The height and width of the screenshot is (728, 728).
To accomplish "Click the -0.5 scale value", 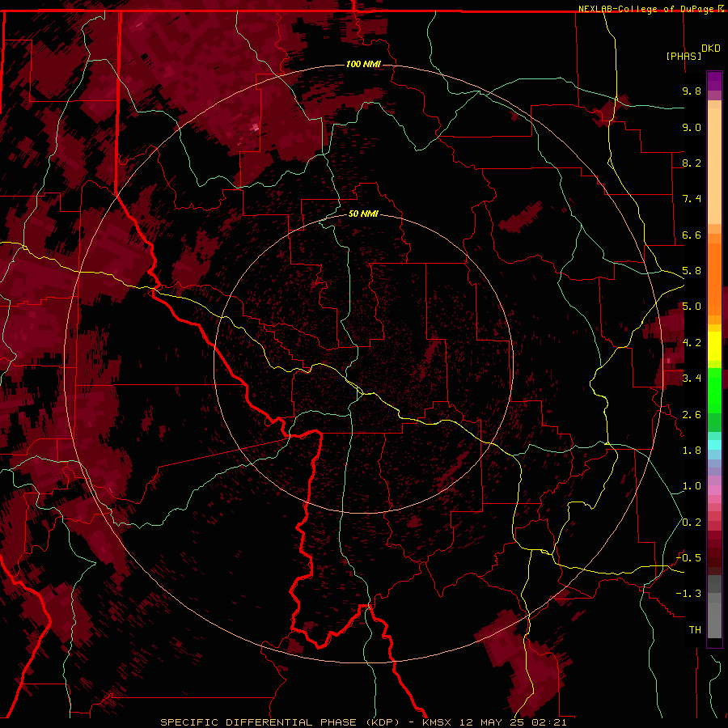I will [x=688, y=558].
